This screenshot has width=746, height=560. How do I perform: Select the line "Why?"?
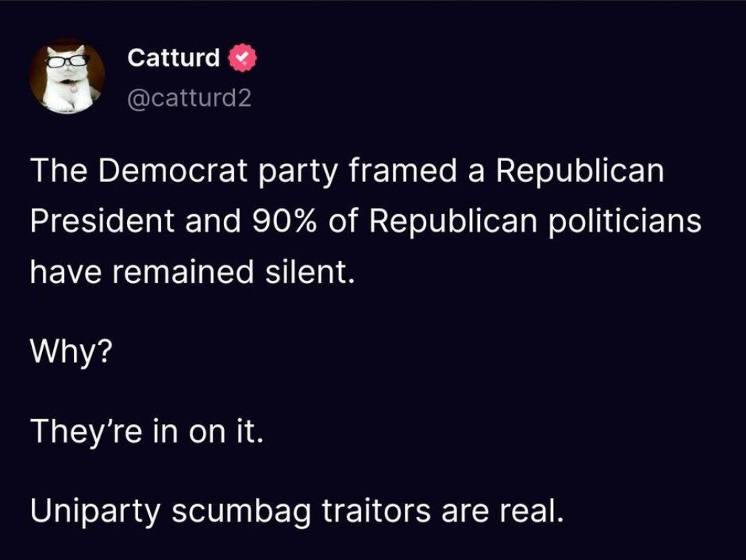(x=72, y=352)
